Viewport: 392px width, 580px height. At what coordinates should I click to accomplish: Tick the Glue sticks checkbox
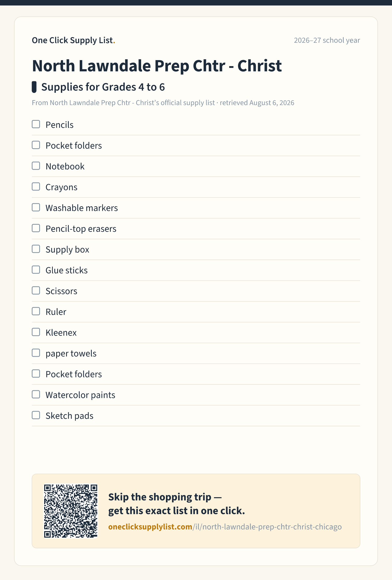click(36, 270)
